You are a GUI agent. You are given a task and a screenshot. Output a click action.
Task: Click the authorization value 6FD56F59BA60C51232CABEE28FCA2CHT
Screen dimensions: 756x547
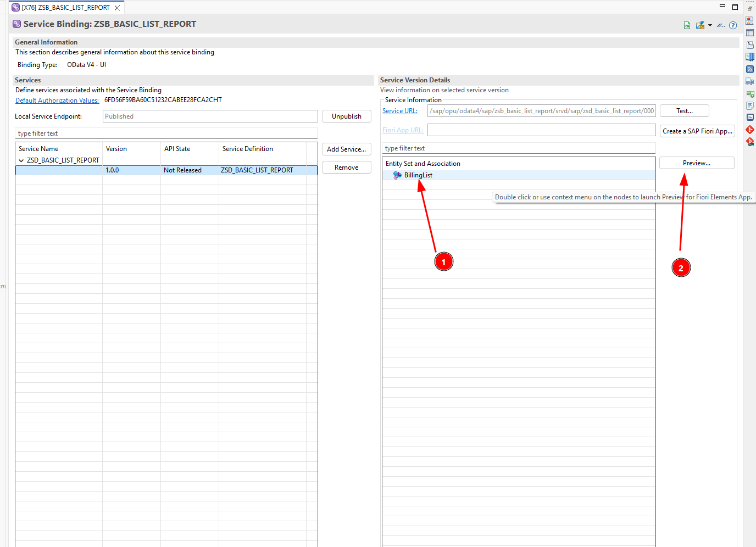[163, 100]
